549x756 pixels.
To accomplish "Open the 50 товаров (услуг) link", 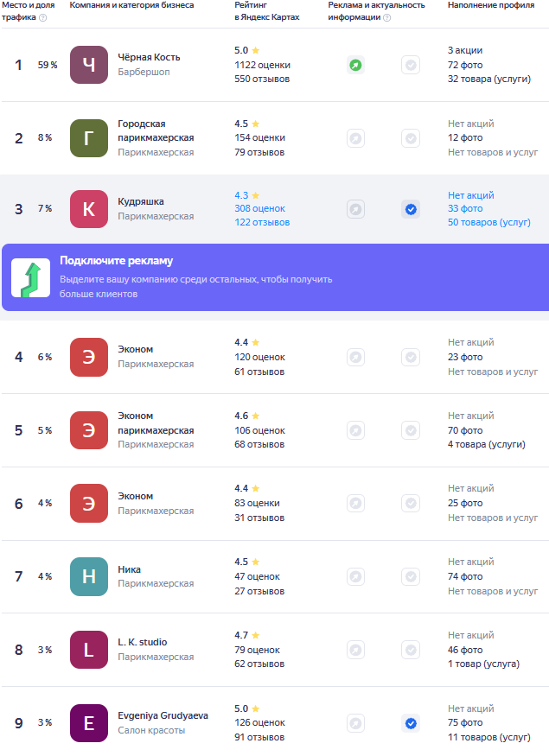I will (x=488, y=222).
